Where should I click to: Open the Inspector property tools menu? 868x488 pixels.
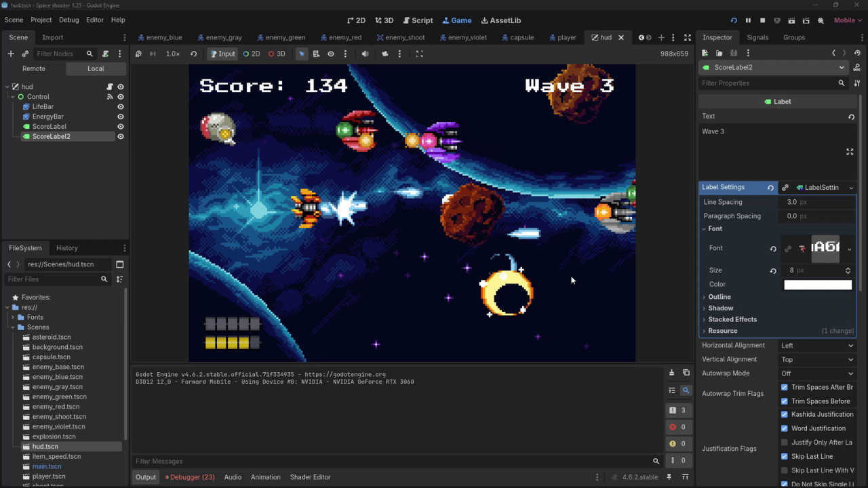[x=857, y=83]
